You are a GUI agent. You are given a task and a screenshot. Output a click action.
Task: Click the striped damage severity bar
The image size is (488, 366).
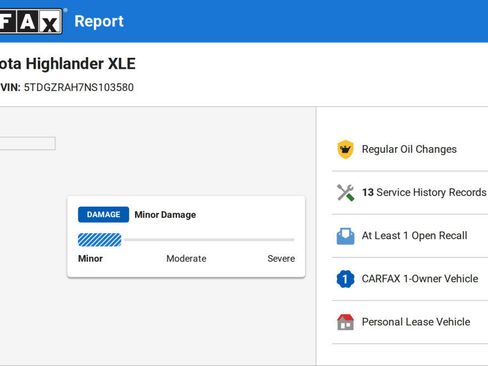click(x=100, y=240)
